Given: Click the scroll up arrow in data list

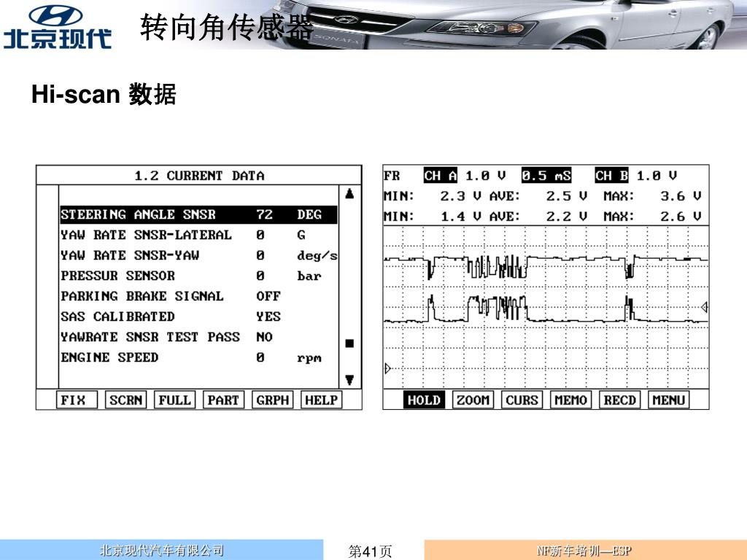Looking at the screenshot, I should tap(349, 193).
